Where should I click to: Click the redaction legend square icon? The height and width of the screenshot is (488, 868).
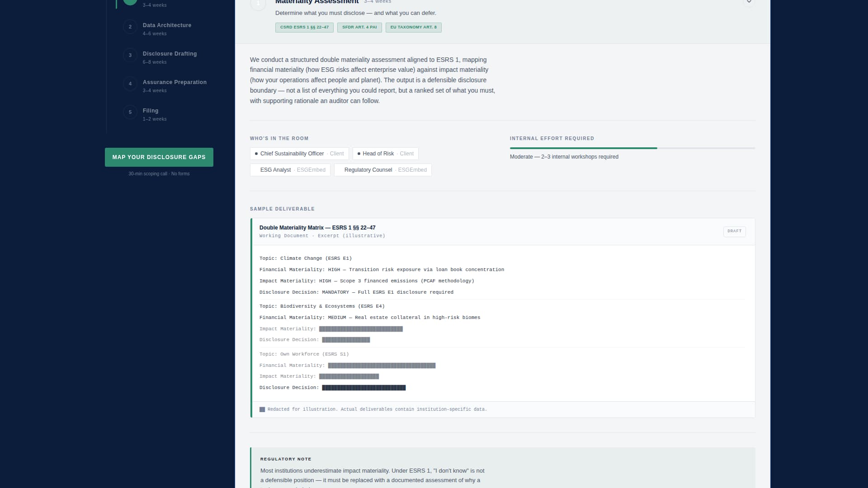pyautogui.click(x=262, y=410)
